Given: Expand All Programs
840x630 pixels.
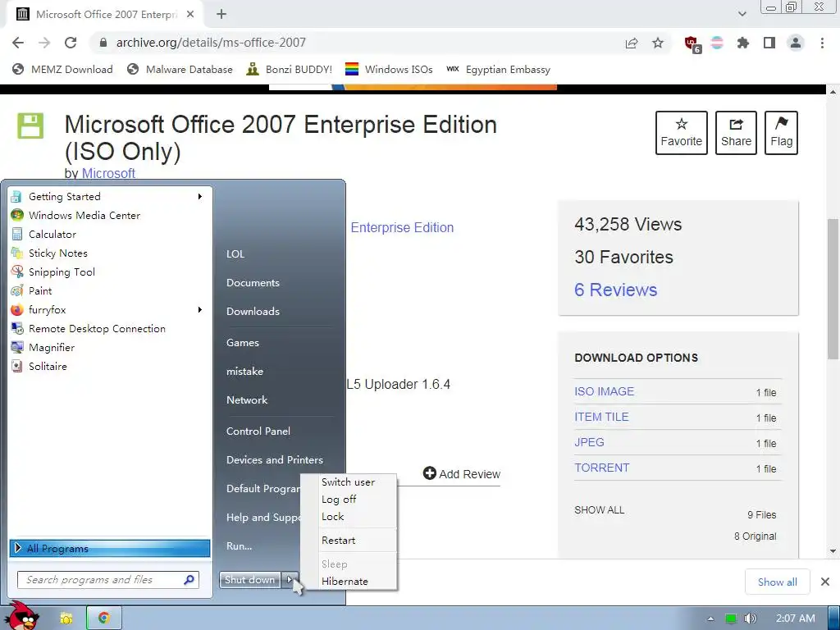Looking at the screenshot, I should pos(109,549).
